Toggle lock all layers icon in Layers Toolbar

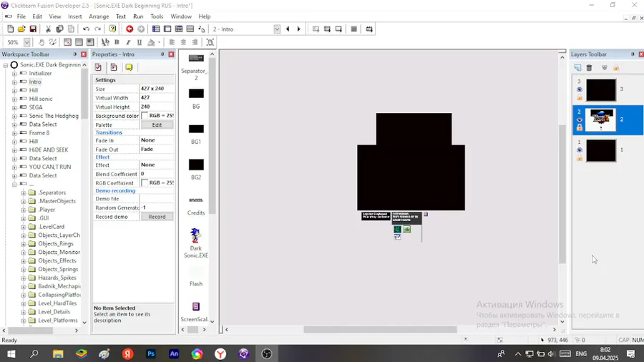click(616, 68)
